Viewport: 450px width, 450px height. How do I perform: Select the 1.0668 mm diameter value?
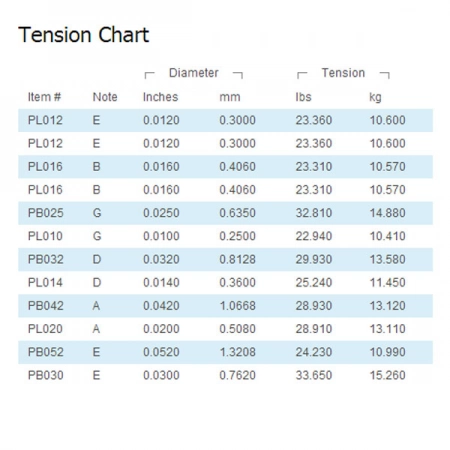point(237,306)
